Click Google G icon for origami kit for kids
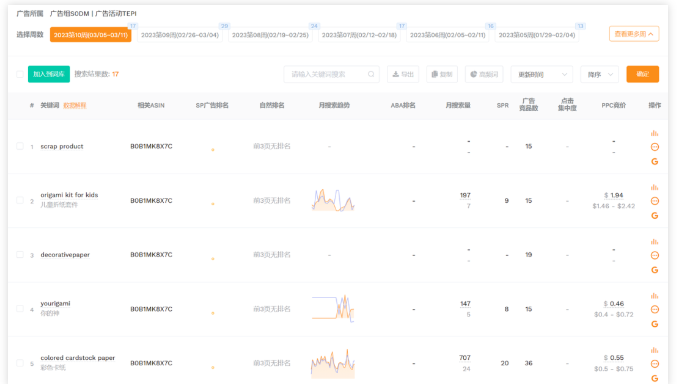This screenshot has width=681, height=384. coord(655,215)
